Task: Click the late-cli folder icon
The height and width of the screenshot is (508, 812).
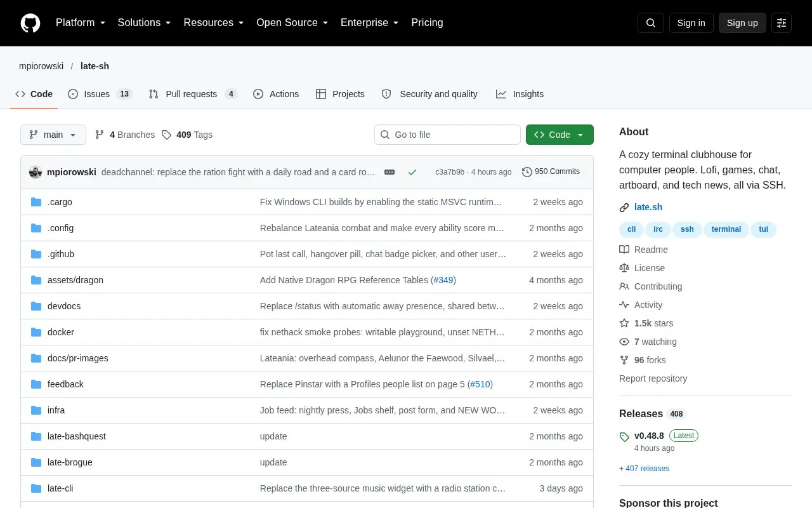Action: (36, 488)
